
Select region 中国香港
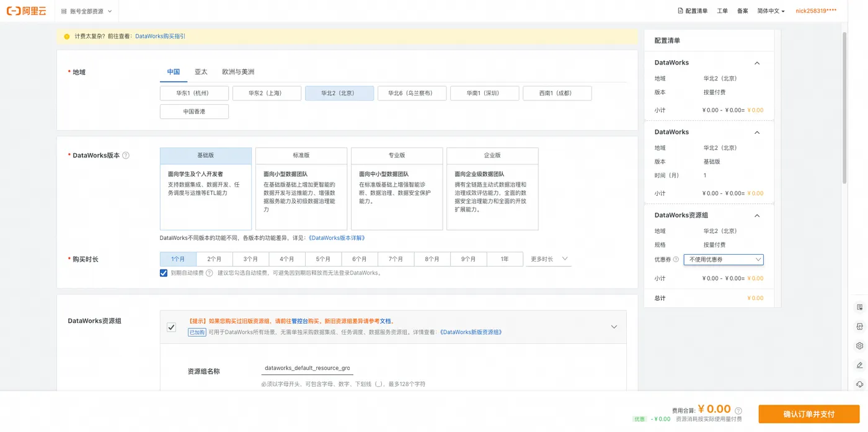[x=194, y=112]
